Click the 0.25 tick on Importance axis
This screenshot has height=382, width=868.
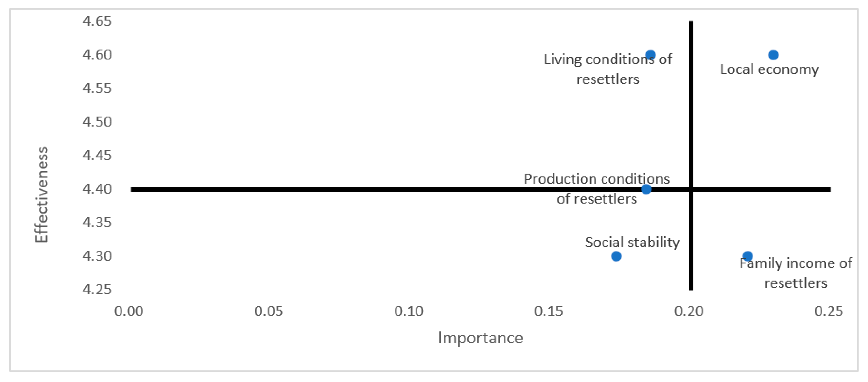point(829,311)
